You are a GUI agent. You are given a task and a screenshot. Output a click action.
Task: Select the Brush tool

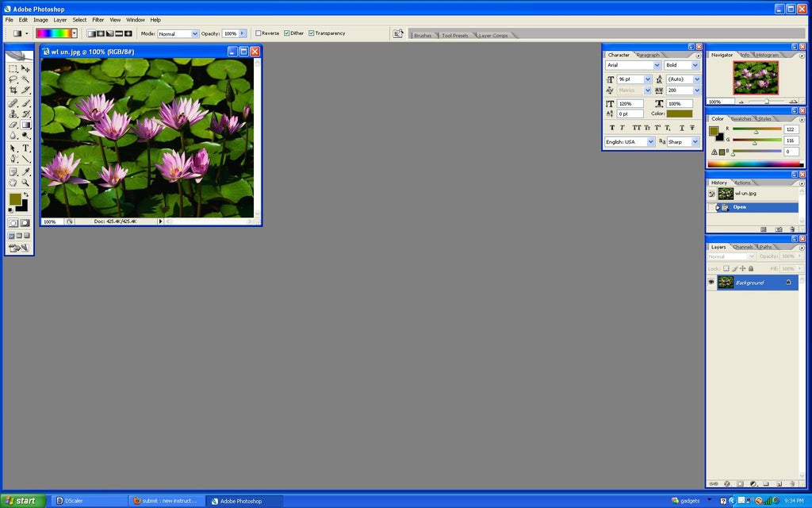pos(25,103)
